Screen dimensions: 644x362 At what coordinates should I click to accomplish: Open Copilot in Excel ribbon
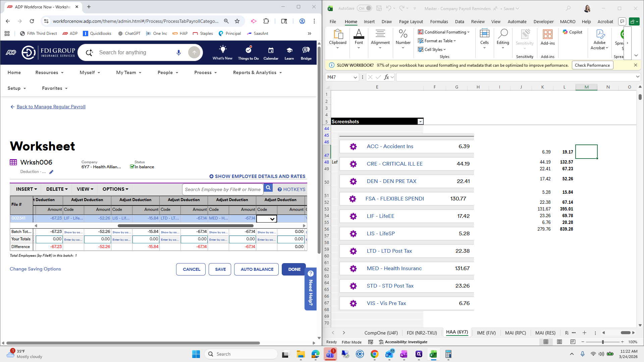[572, 32]
